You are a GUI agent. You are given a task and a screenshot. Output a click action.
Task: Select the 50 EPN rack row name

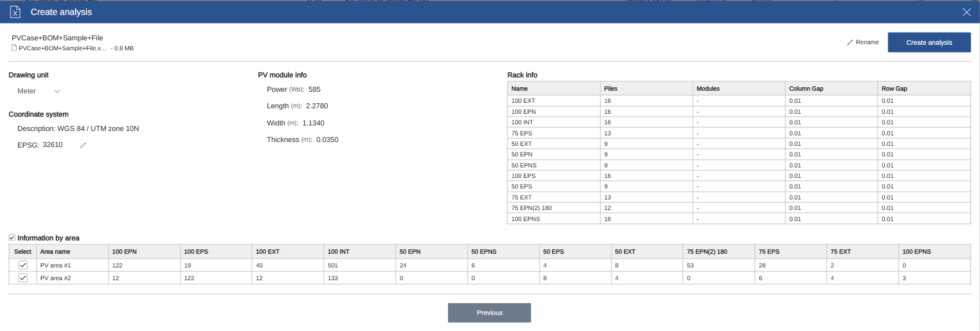click(522, 154)
